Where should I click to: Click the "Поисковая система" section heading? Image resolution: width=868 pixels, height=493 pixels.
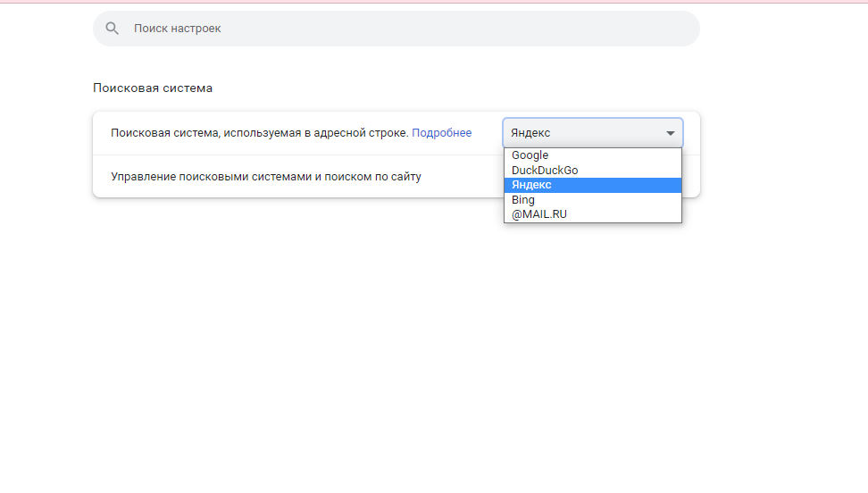click(153, 88)
